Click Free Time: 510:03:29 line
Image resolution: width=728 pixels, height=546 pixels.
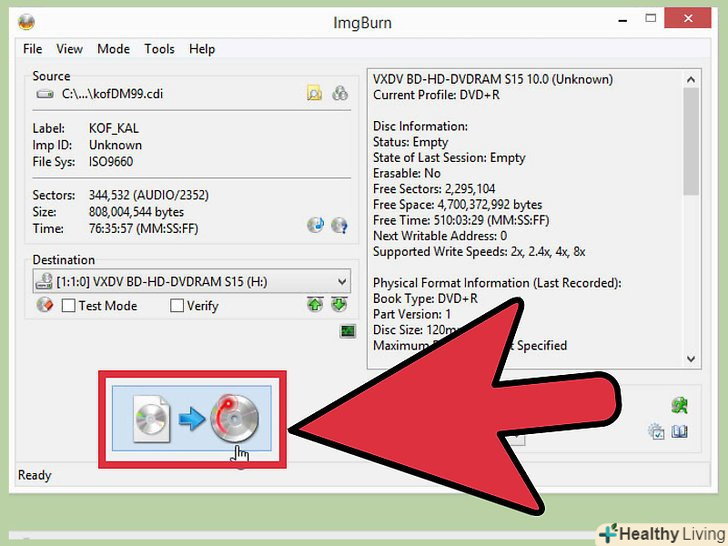[x=461, y=220]
